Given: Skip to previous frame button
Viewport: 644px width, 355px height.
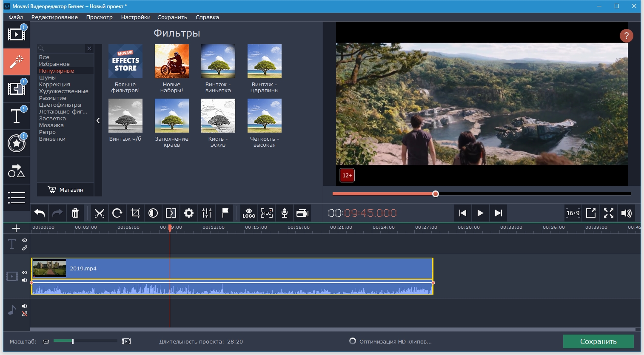Looking at the screenshot, I should tap(463, 213).
